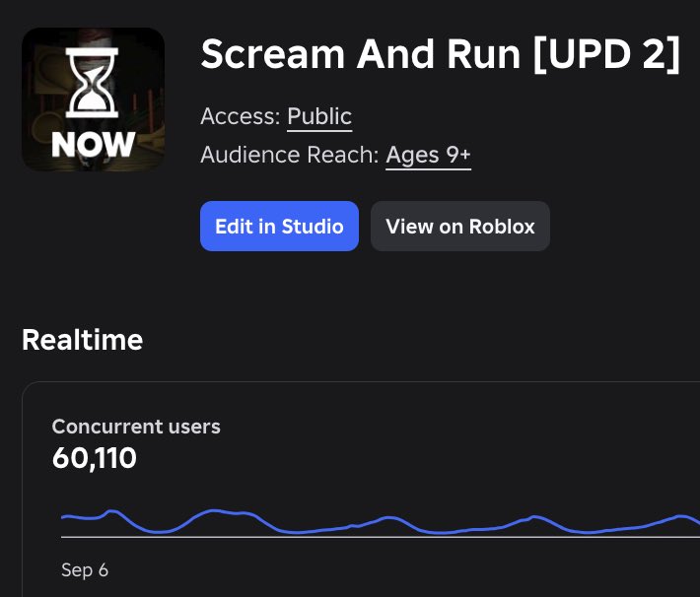Click the blue concurrent users chart line

(381, 521)
